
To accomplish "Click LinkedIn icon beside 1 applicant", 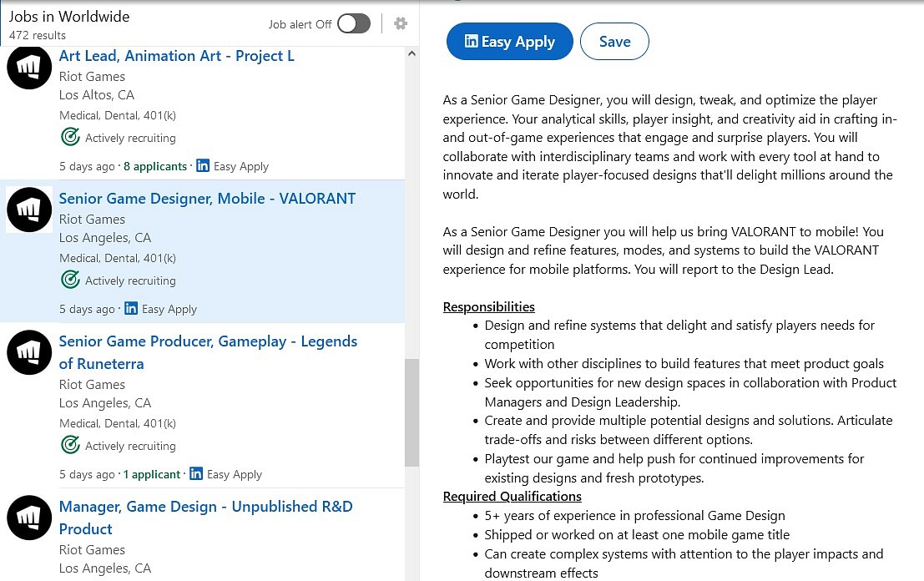I will (x=196, y=474).
